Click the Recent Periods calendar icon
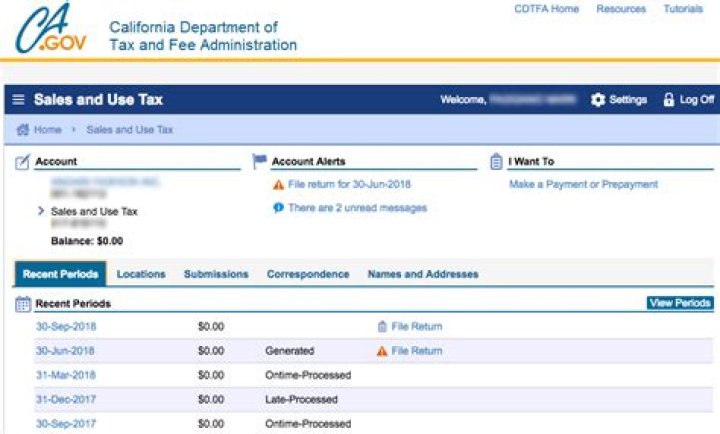The image size is (720, 434). 22,304
